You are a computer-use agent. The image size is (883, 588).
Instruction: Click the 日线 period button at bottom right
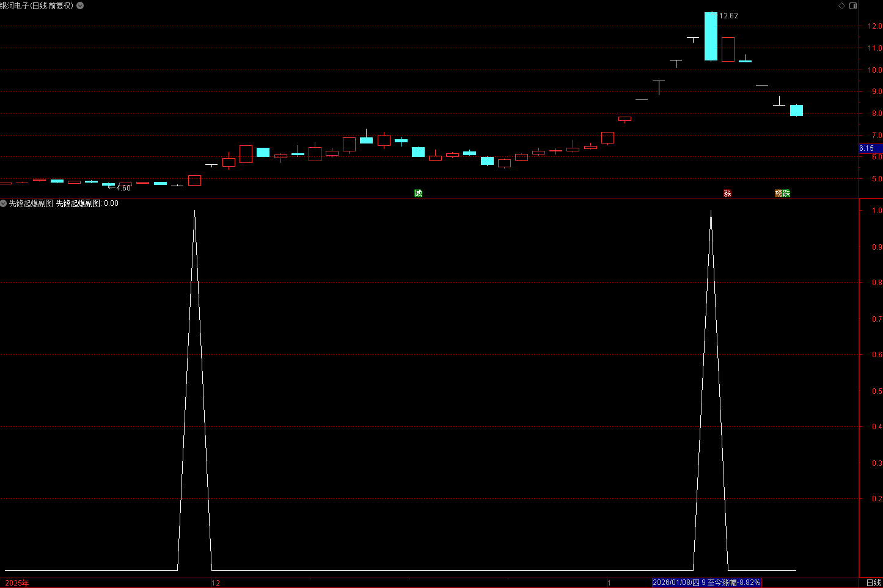pos(874,583)
